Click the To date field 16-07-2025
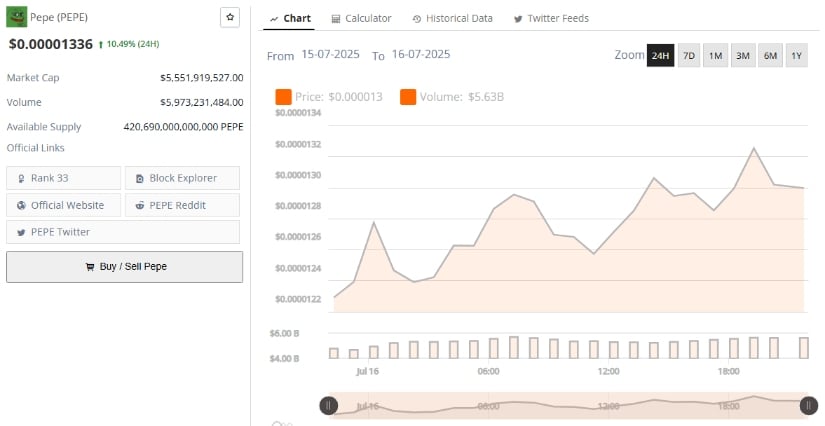 pyautogui.click(x=421, y=54)
